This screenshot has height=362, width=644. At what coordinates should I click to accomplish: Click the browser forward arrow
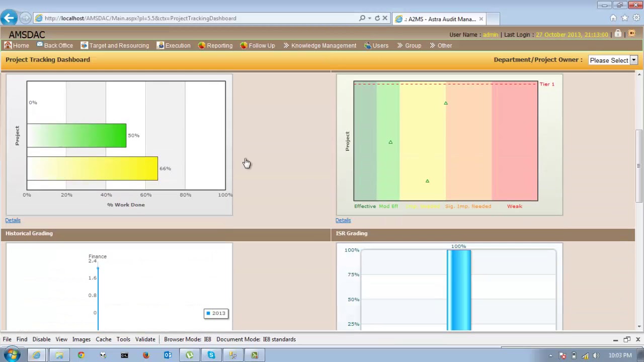(25, 19)
